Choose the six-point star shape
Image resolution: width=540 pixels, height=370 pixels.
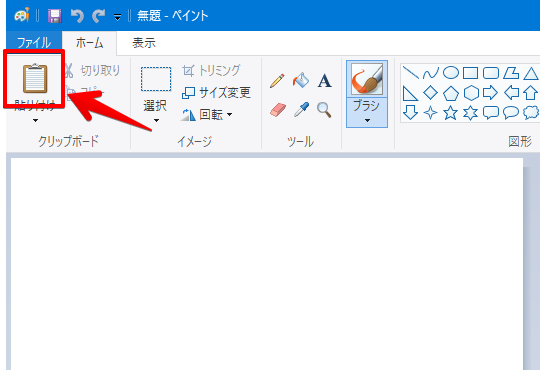coord(470,112)
